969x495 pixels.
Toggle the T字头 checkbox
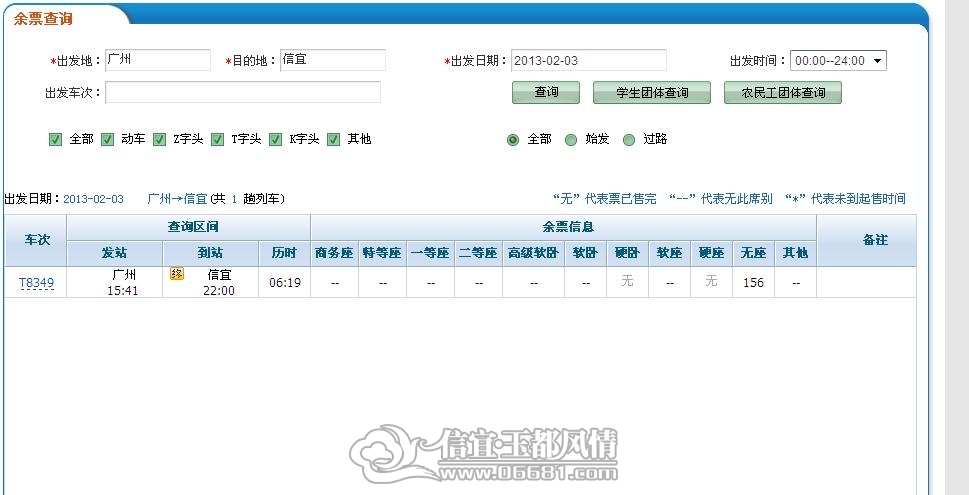coord(218,140)
